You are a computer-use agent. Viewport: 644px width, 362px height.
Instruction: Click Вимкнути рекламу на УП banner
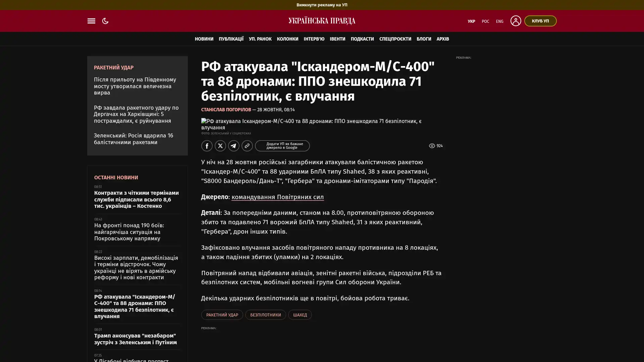(x=322, y=5)
